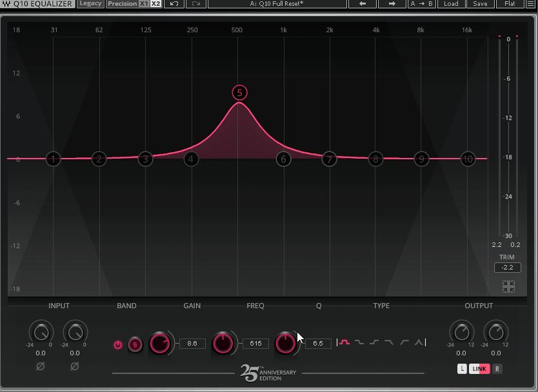Select band 6 marker on the EQ graph
This screenshot has width=538, height=392.
(x=283, y=159)
